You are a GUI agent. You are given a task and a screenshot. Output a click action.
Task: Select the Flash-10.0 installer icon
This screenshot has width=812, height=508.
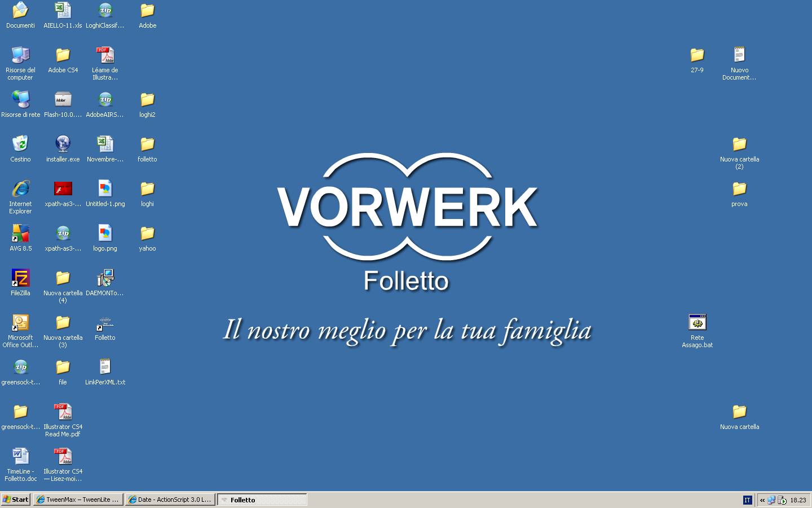[x=63, y=99]
